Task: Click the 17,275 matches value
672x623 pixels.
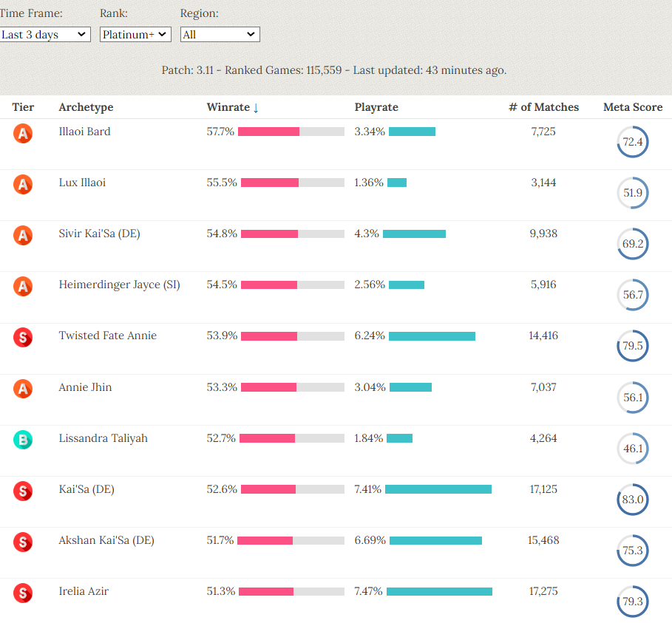Action: pyautogui.click(x=543, y=591)
